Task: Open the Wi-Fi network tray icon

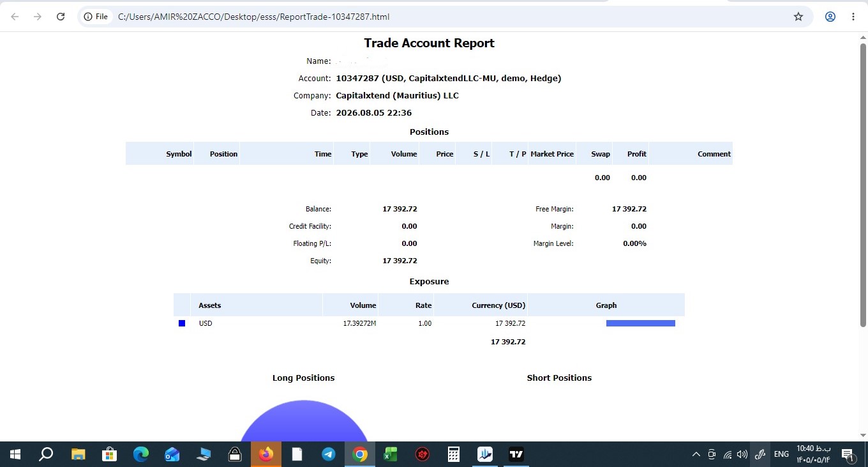Action: point(728,455)
